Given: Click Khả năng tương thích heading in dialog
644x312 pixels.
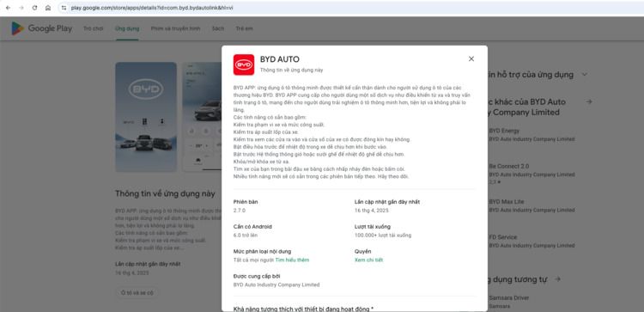Looking at the screenshot, I should coord(303,309).
